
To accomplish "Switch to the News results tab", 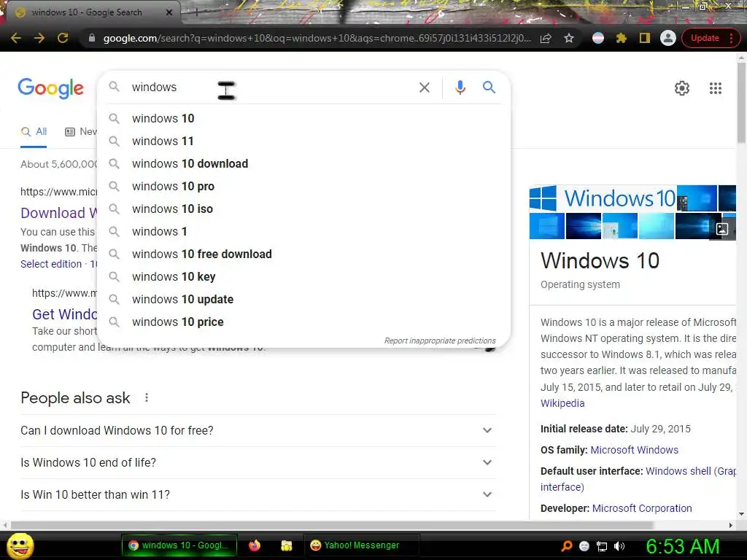I will pos(80,132).
